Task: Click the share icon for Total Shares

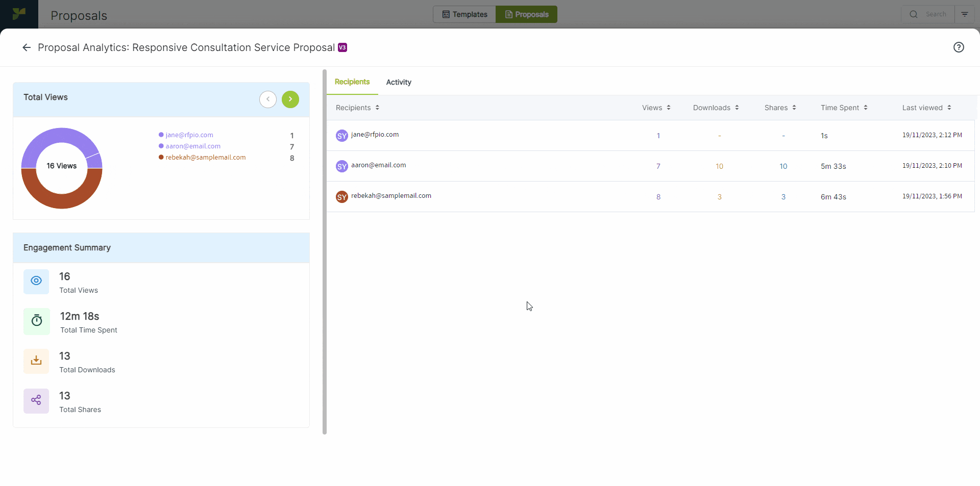Action: 36,400
